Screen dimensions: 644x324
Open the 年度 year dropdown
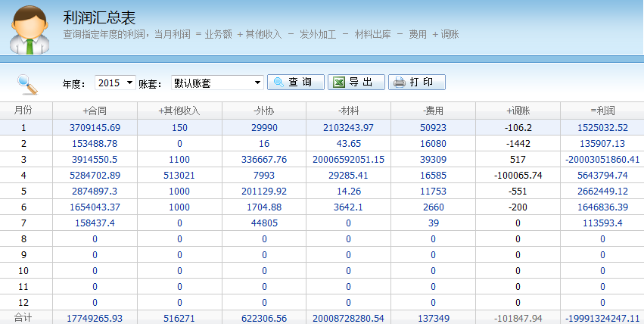115,83
